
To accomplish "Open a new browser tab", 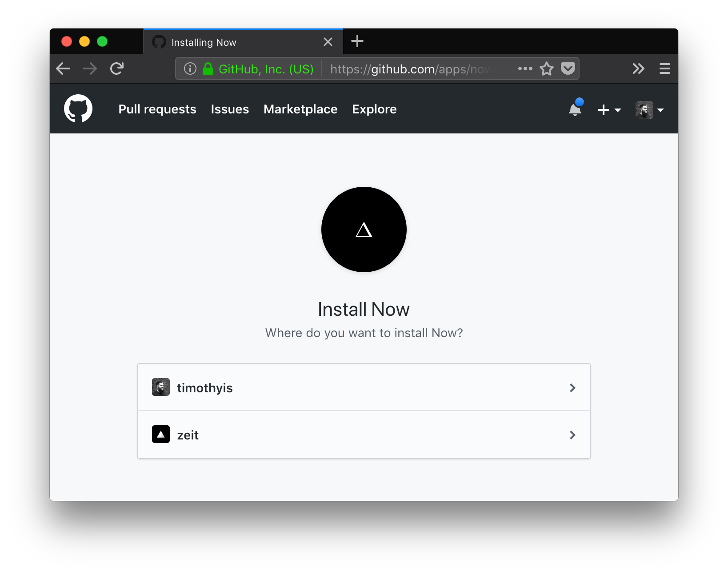I will (x=357, y=41).
